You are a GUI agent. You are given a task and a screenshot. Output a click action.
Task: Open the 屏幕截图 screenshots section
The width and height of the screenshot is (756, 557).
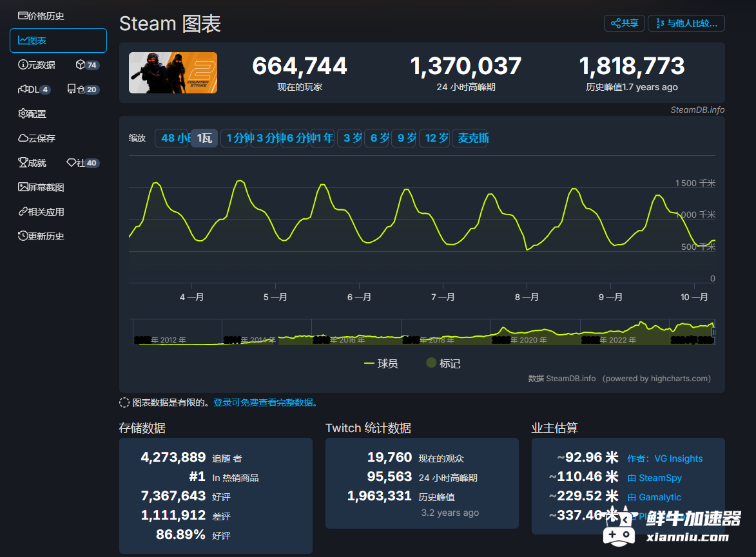click(41, 187)
